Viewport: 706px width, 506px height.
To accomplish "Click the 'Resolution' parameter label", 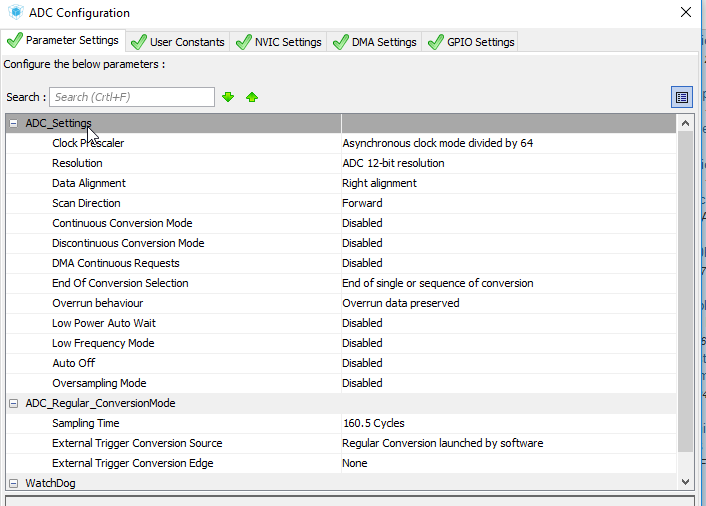I will coord(77,163).
